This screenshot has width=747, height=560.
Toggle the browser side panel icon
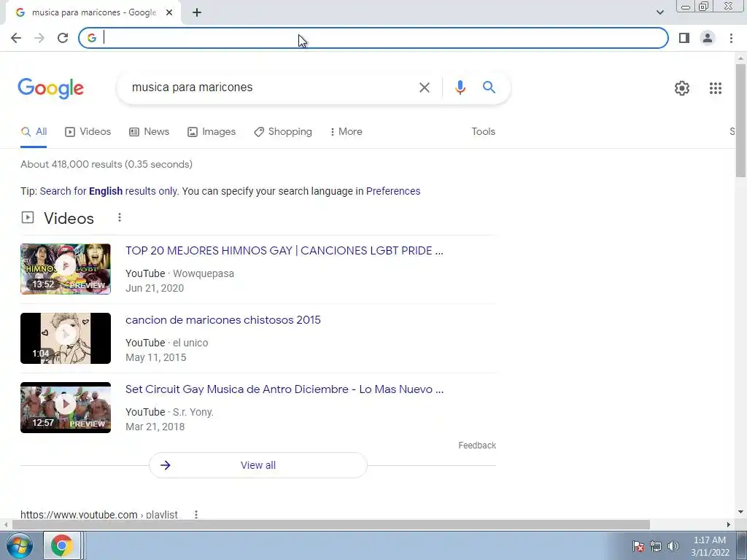[684, 38]
